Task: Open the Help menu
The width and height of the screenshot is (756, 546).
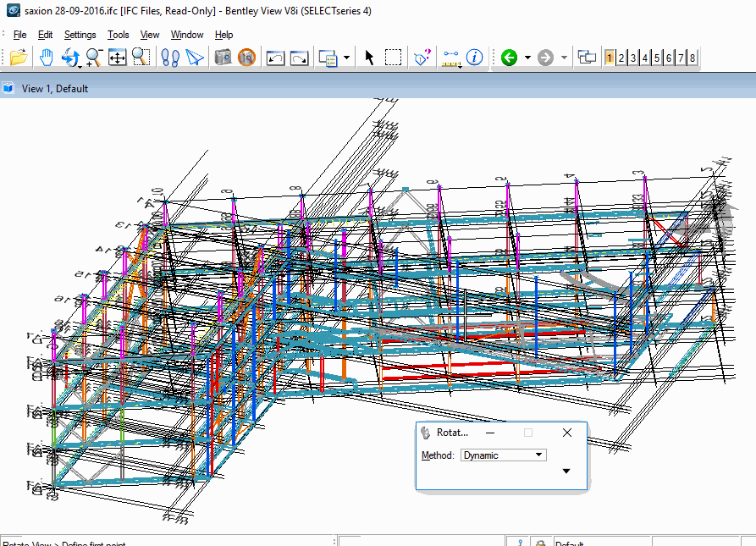Action: [x=223, y=35]
